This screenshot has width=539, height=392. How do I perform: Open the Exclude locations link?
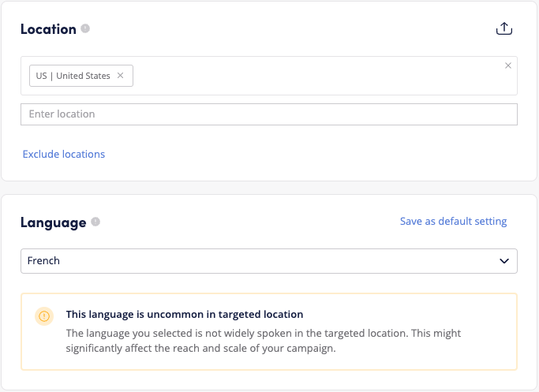click(x=63, y=154)
